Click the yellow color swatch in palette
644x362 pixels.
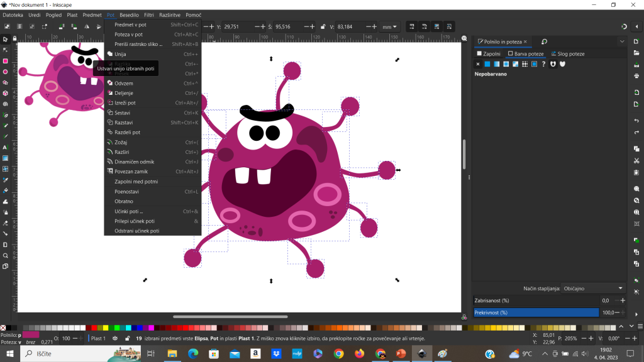(106, 327)
